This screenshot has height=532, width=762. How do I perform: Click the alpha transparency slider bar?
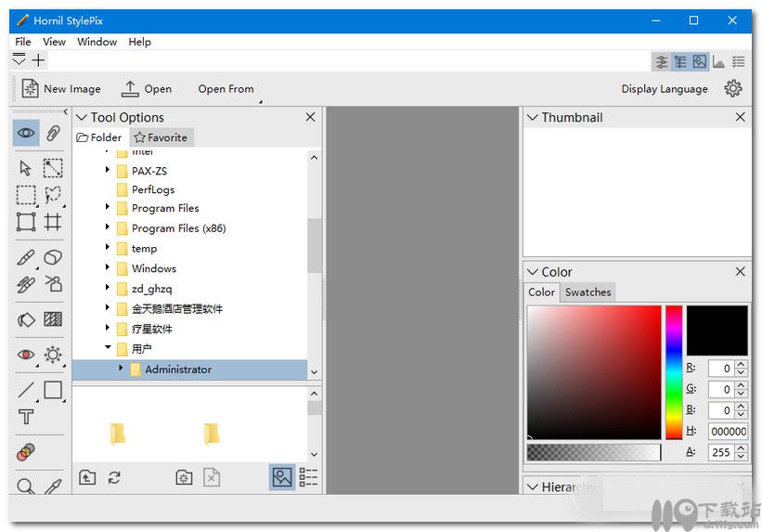[x=594, y=452]
